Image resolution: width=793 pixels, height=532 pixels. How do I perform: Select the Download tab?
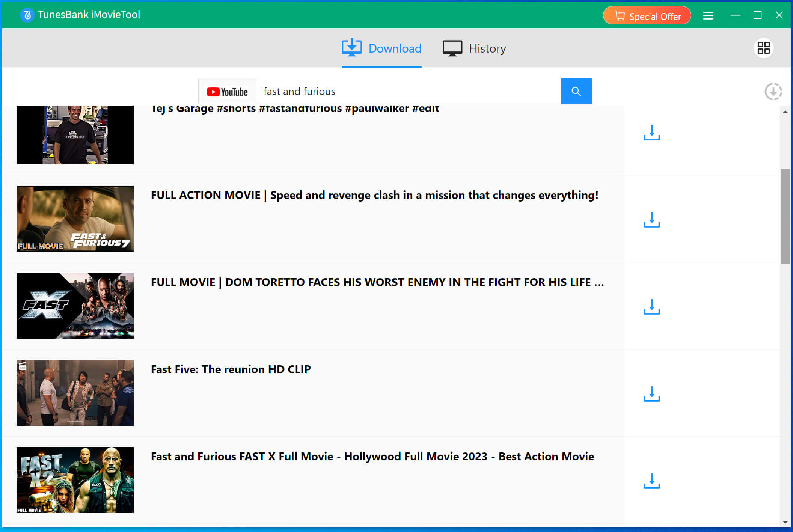click(381, 48)
